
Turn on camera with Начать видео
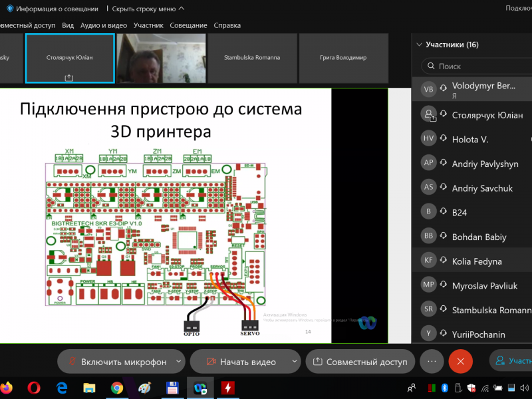point(240,362)
